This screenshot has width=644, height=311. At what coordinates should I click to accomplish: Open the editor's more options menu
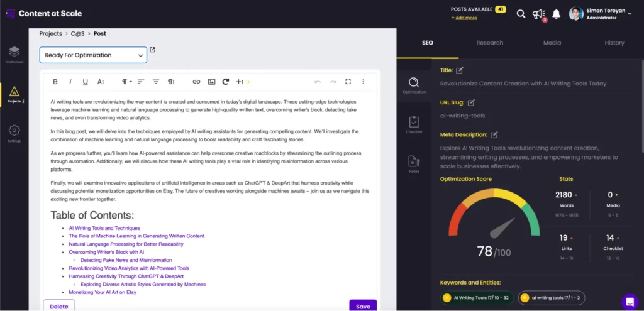363,82
